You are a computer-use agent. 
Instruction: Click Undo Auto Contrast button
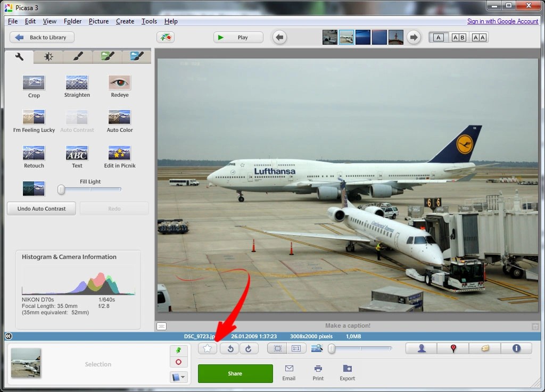(42, 208)
